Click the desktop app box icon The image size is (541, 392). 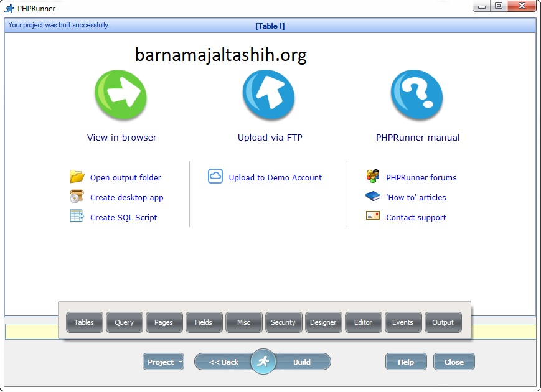[x=77, y=196]
